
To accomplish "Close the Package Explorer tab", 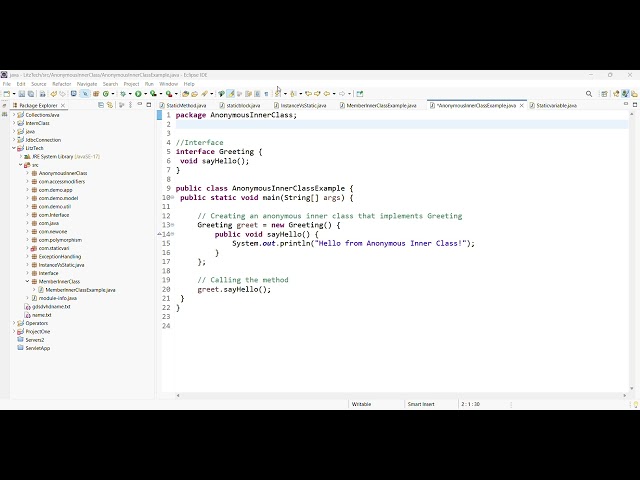I will point(63,106).
